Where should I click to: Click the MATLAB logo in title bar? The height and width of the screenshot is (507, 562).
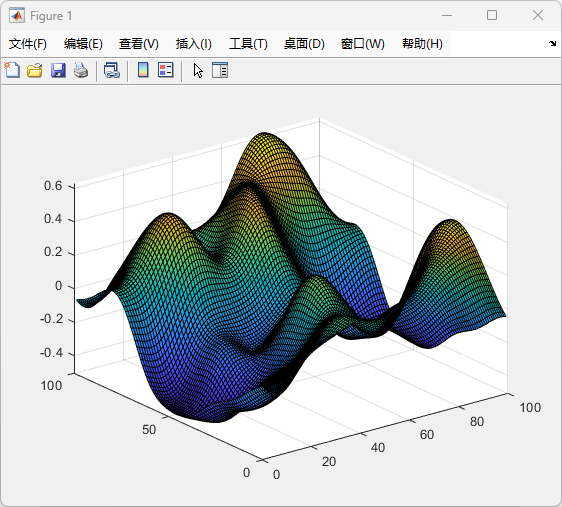tap(17, 15)
